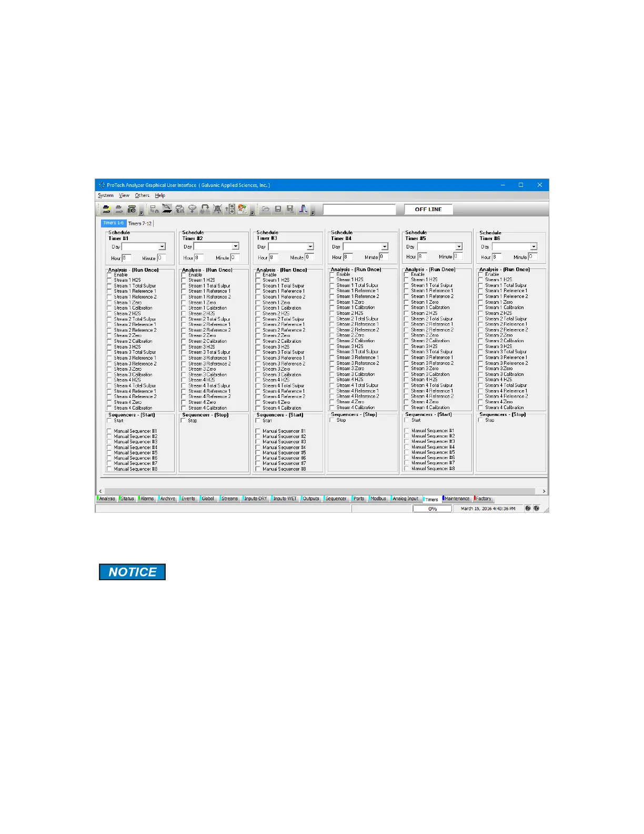Click the Minute field of Timer #4
This screenshot has height=834, width=644.
[384, 257]
